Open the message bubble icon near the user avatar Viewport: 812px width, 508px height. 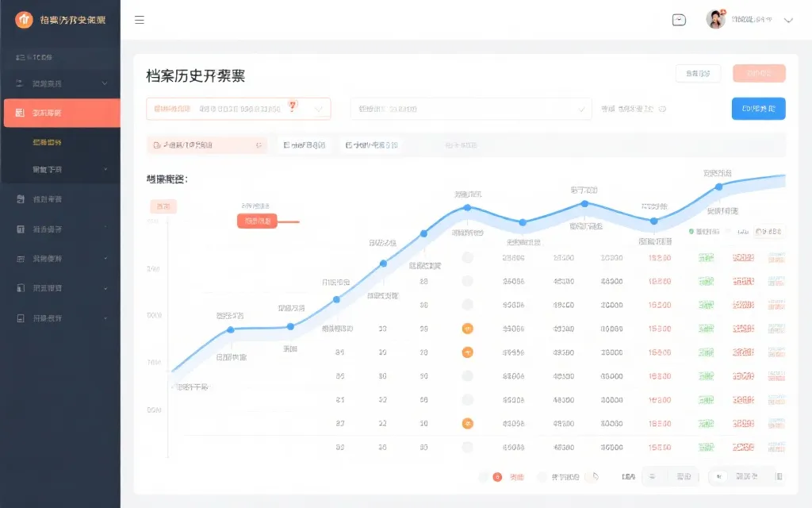coord(679,18)
